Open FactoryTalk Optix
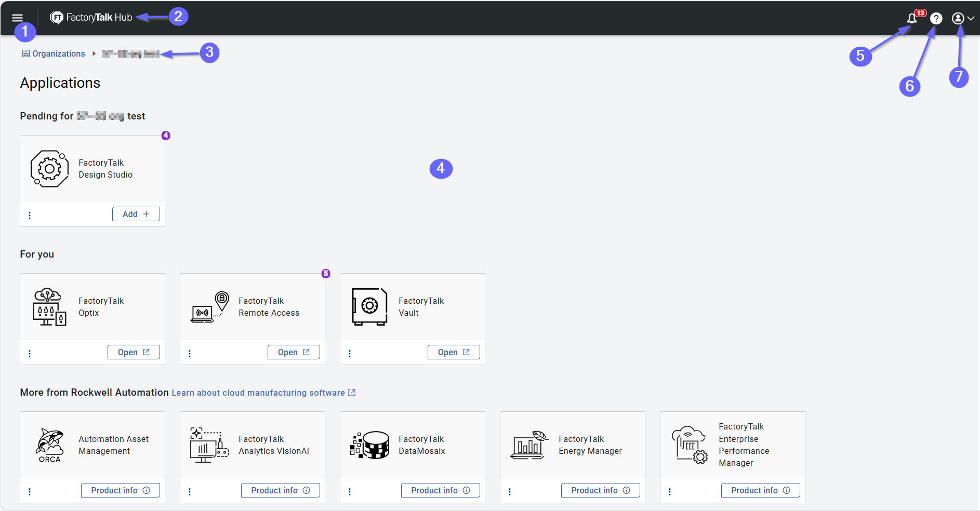 134,352
